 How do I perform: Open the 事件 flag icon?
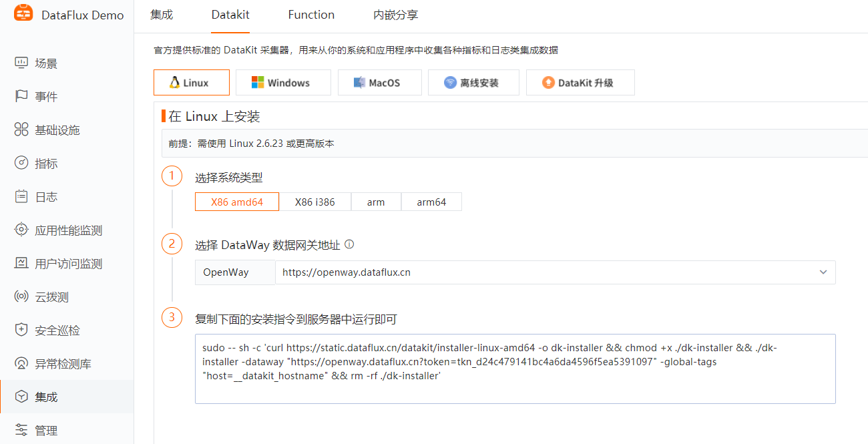click(21, 97)
